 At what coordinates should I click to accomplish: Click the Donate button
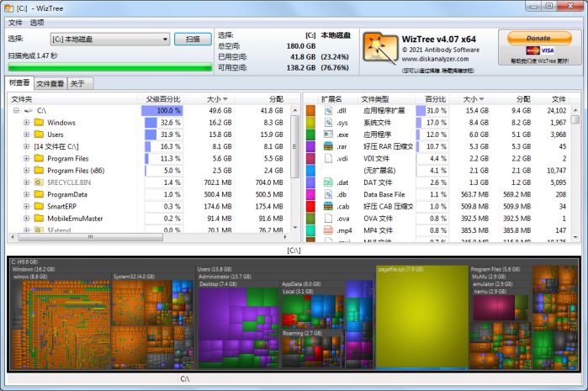click(x=539, y=38)
